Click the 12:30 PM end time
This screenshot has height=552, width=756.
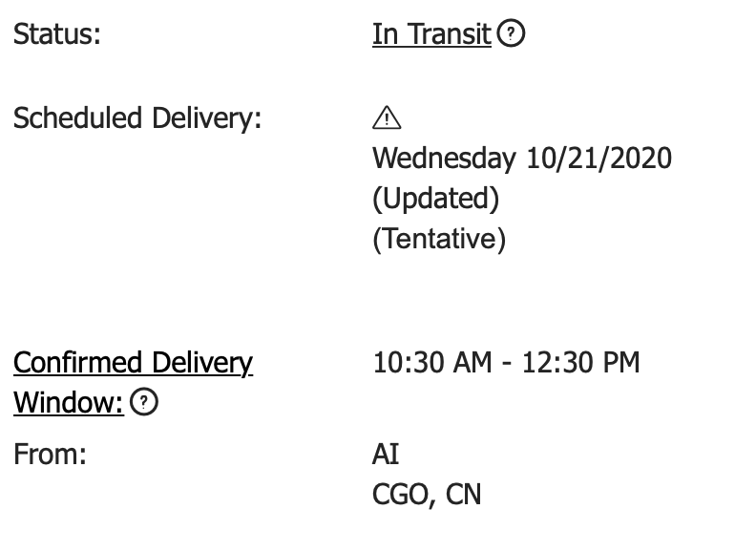(581, 362)
